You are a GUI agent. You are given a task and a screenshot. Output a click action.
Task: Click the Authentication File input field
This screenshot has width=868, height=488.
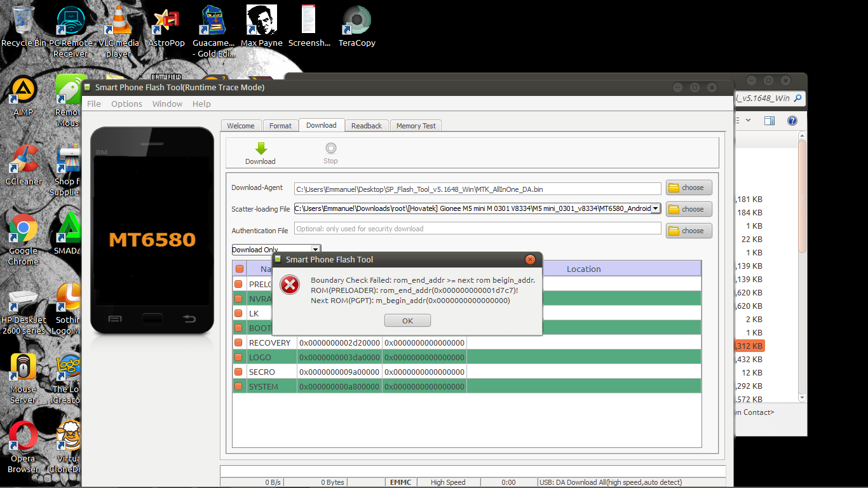coord(478,229)
